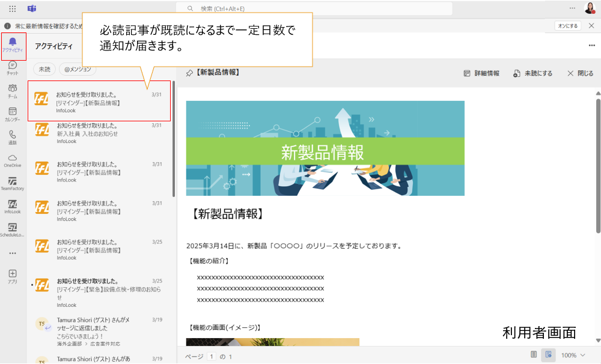Click 詳細情報 in the article header
The image size is (601, 364).
[481, 73]
